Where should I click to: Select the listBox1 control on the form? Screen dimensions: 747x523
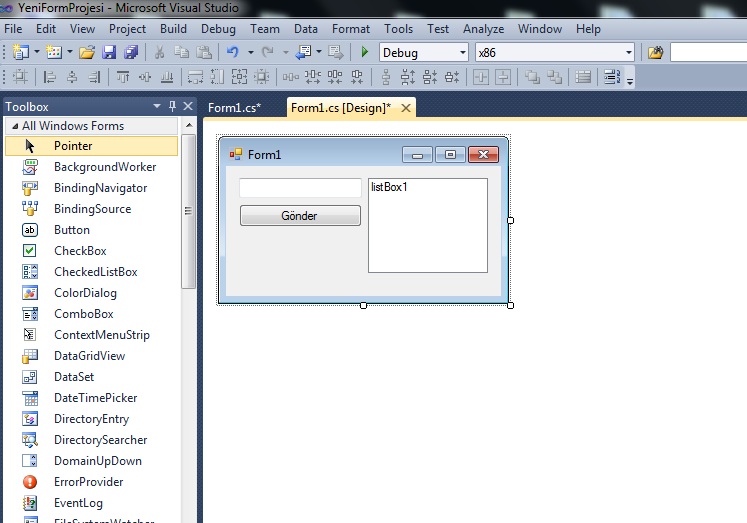click(x=428, y=225)
